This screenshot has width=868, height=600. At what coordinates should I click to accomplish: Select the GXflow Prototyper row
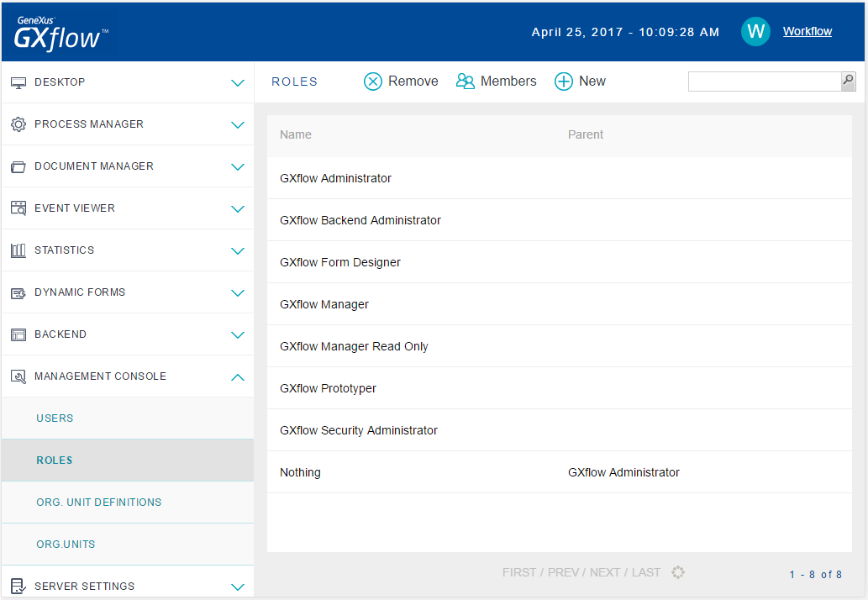point(559,388)
